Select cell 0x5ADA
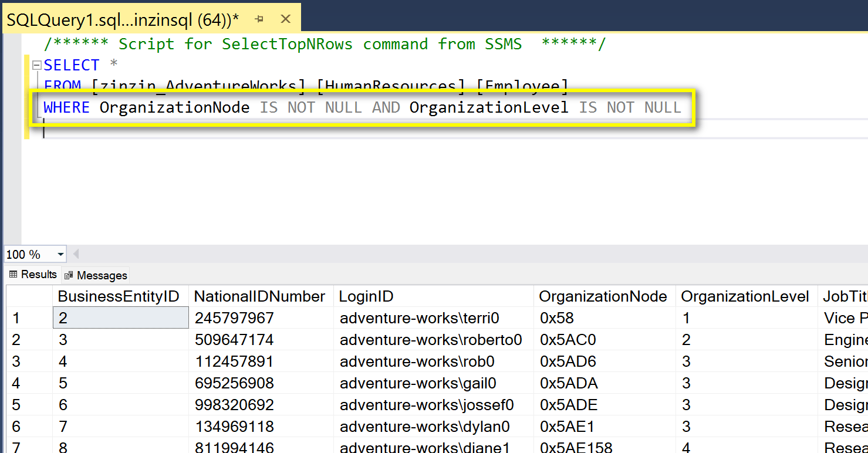868x453 pixels. (x=604, y=383)
